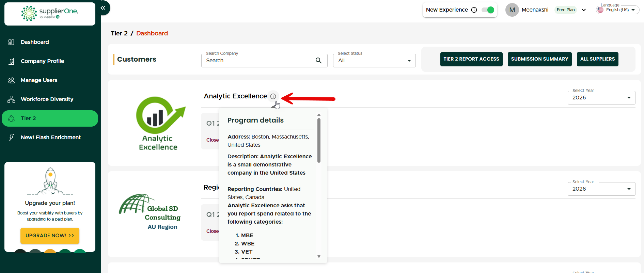The height and width of the screenshot is (273, 644).
Task: Click the Upgrade your plan! heading
Action: point(50,203)
